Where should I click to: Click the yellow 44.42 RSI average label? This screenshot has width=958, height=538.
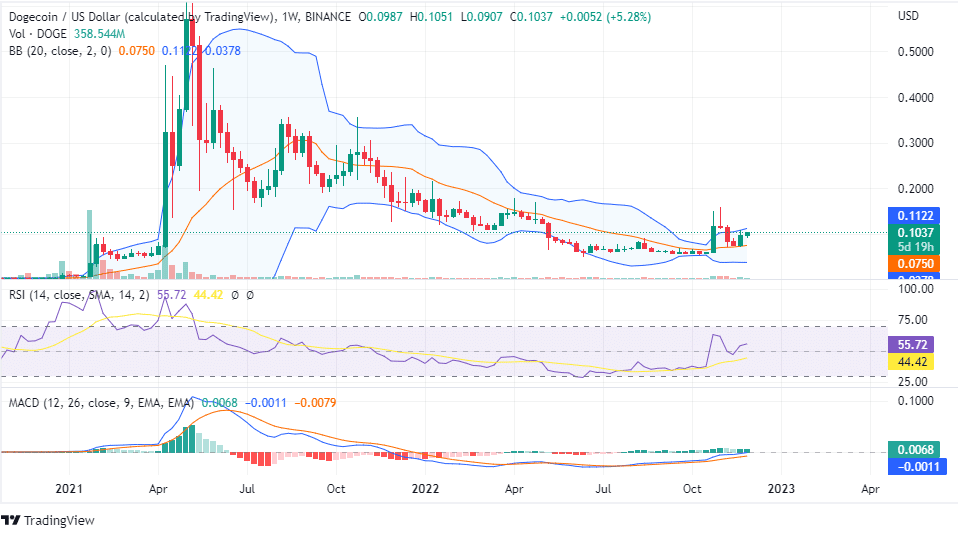tap(912, 362)
